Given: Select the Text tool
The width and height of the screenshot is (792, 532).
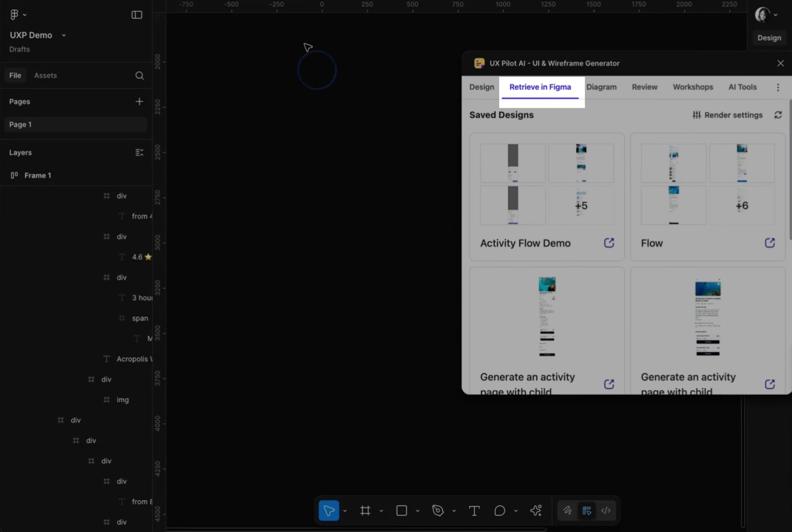Looking at the screenshot, I should [474, 511].
